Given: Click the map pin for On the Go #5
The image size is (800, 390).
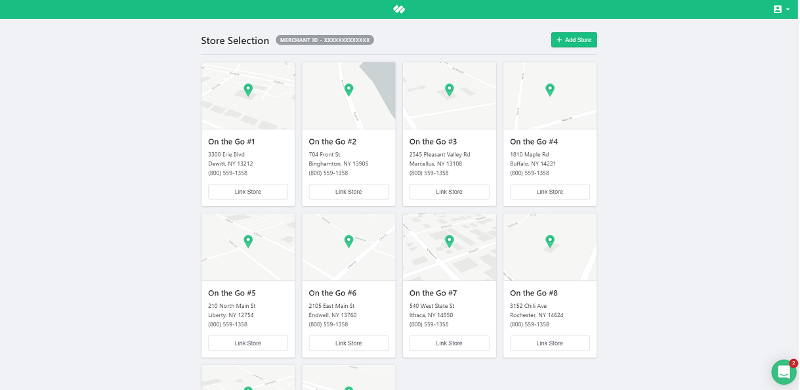Looking at the screenshot, I should coord(248,241).
